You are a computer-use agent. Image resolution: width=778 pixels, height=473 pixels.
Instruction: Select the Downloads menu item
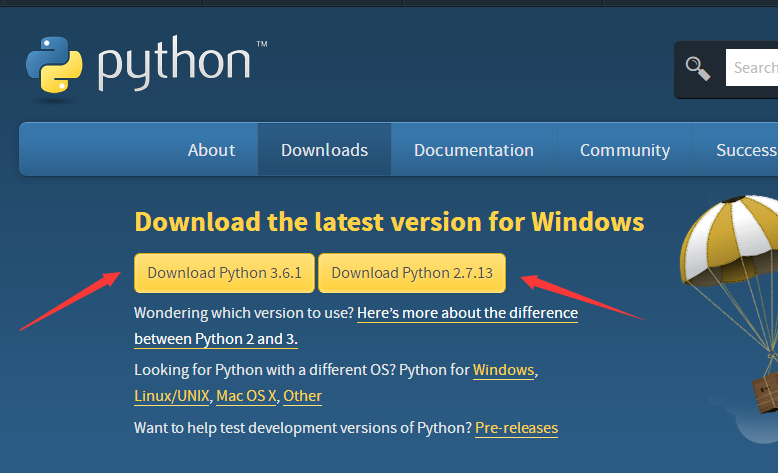click(324, 150)
